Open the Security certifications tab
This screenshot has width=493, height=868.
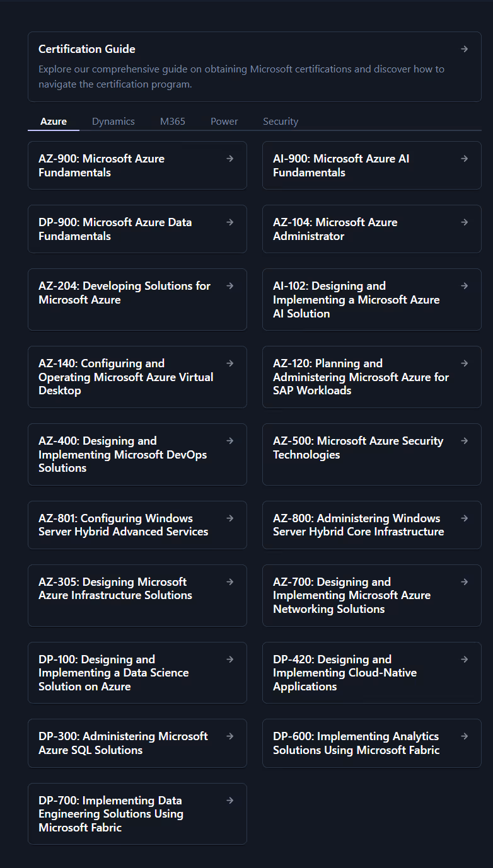coord(281,121)
